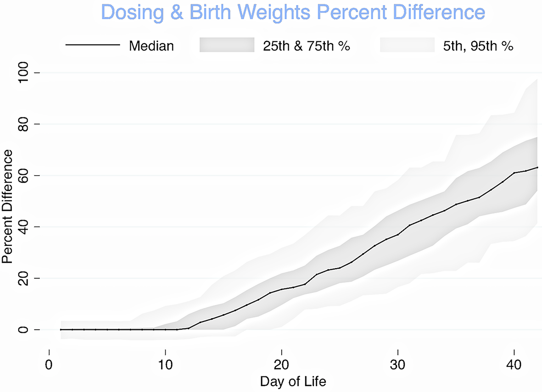This screenshot has height=392, width=542.
Task: Click the Day of Life x-axis label
Action: pos(293,381)
